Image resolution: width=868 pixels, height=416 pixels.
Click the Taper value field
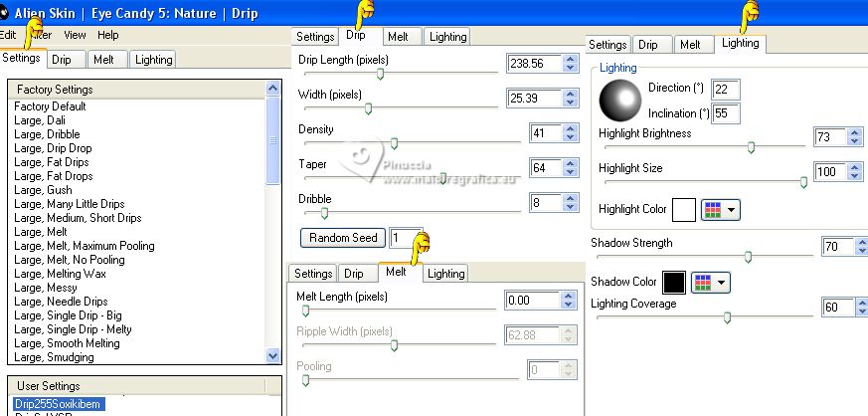(546, 168)
